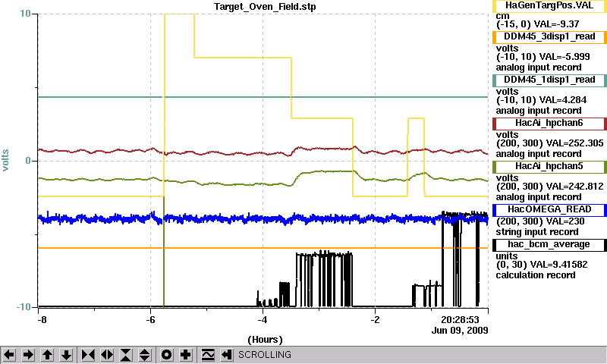Shift the chart down with arrow button
This screenshot has width=607, height=364.
67,355
